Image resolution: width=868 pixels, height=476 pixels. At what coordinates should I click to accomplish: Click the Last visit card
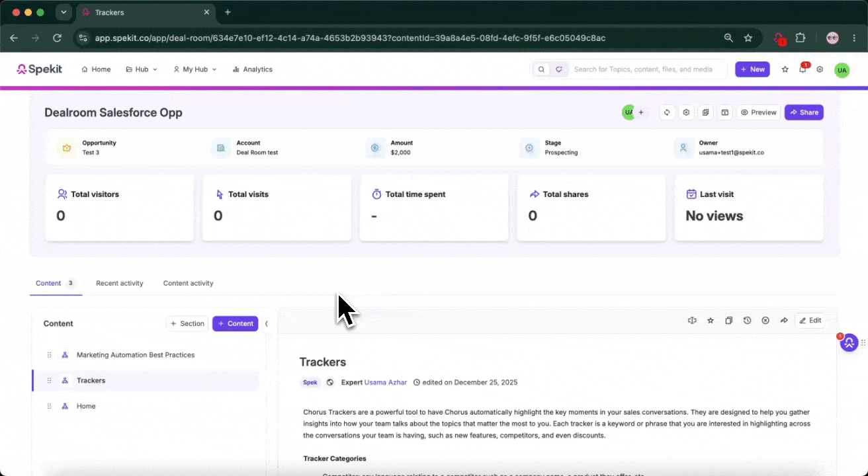pyautogui.click(x=748, y=208)
